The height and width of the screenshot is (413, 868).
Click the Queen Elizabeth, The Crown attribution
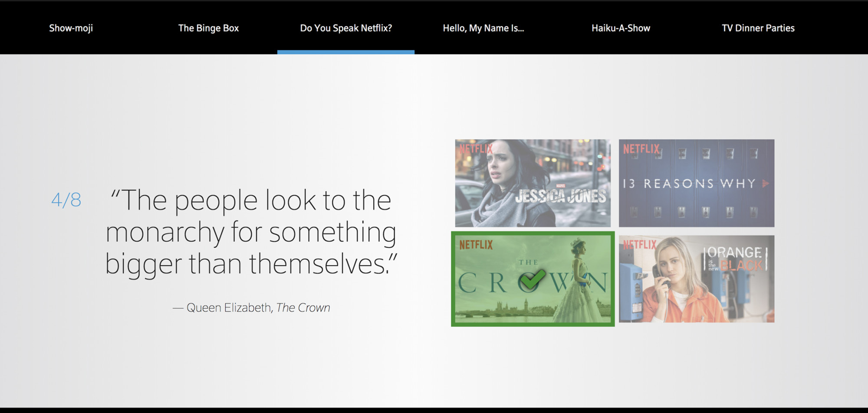pyautogui.click(x=252, y=308)
